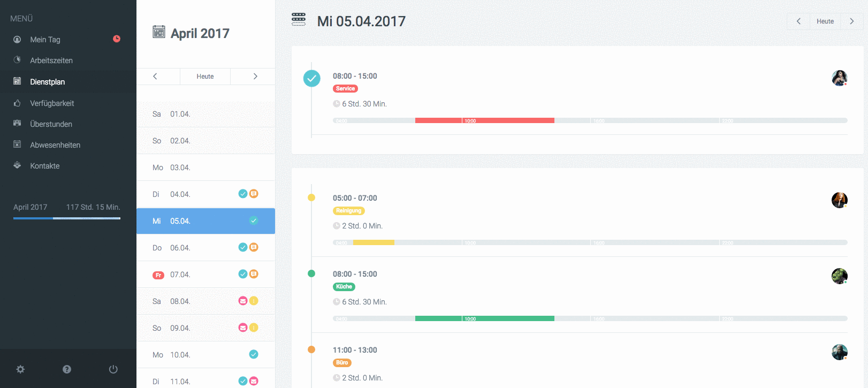Image resolution: width=868 pixels, height=388 pixels.
Task: Click the Abwesenheiten calendar-x icon
Action: pos(17,144)
